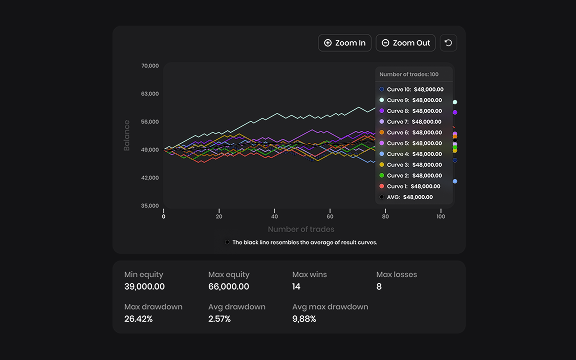Click the magnifier minus icon in Zoom Out
This screenshot has height=360, width=576.
pos(385,43)
